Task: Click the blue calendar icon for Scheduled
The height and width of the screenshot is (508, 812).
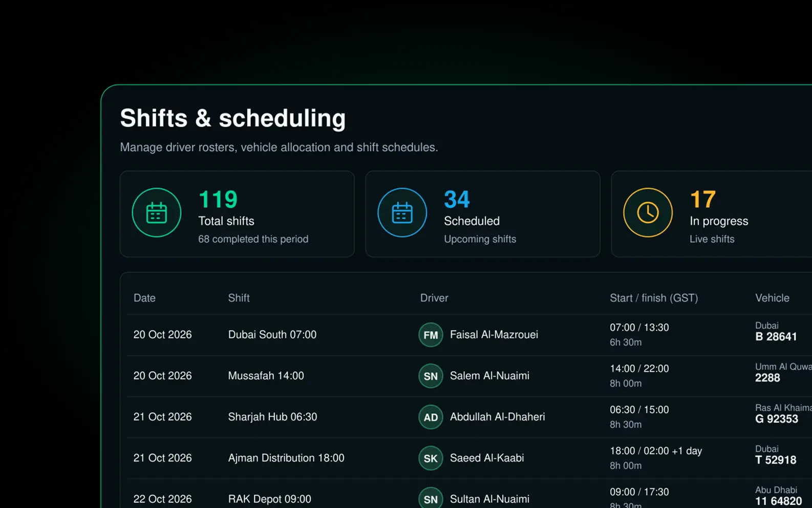Action: pos(402,213)
